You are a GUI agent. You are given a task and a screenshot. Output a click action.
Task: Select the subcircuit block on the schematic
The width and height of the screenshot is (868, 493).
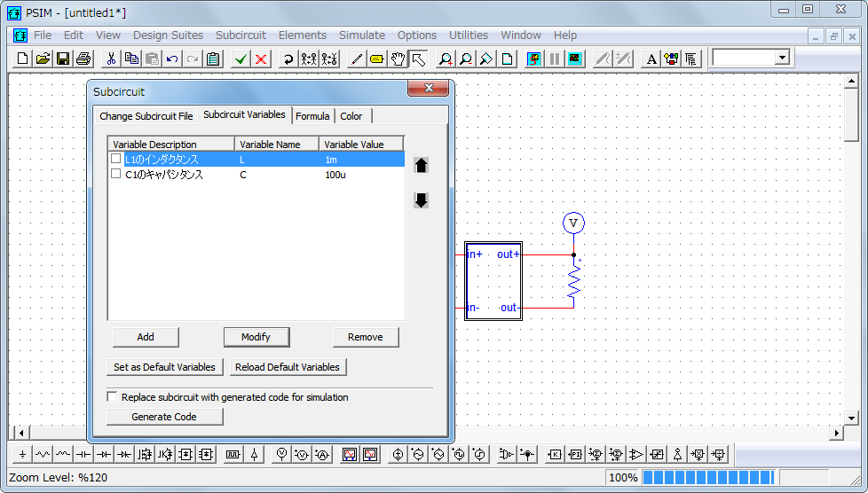tap(493, 281)
